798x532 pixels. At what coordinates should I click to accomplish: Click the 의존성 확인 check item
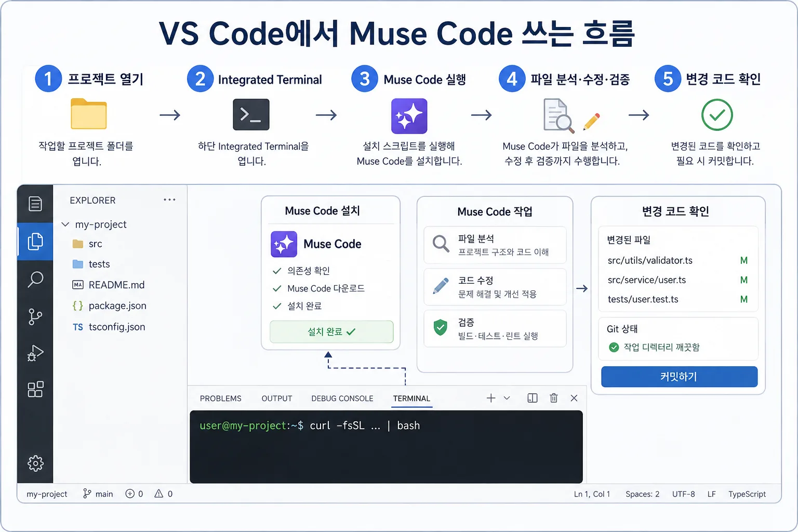pyautogui.click(x=301, y=271)
